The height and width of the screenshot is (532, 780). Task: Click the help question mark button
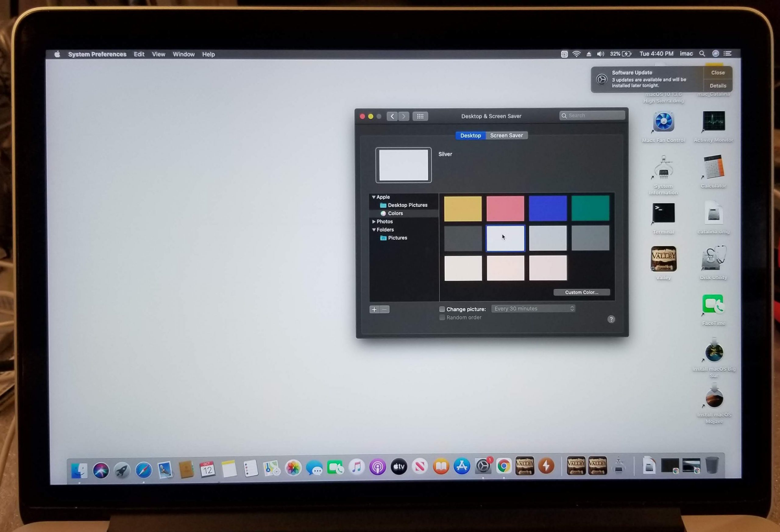[611, 319]
